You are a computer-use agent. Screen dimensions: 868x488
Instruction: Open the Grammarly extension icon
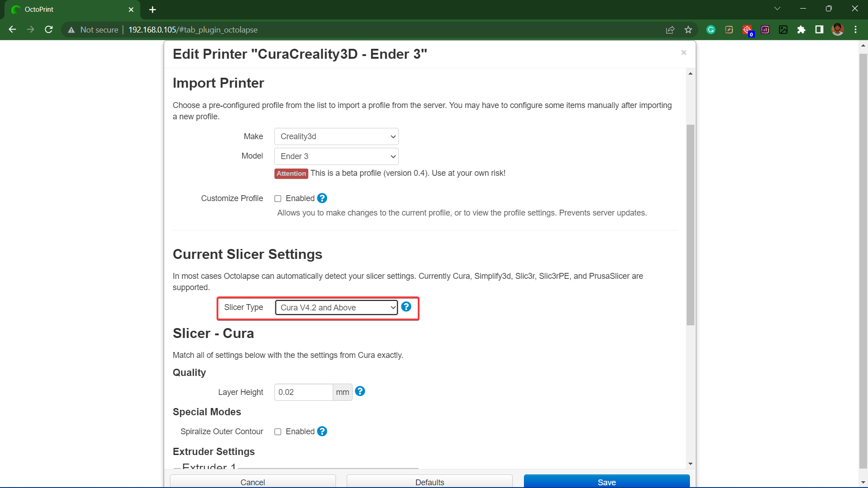(x=711, y=30)
